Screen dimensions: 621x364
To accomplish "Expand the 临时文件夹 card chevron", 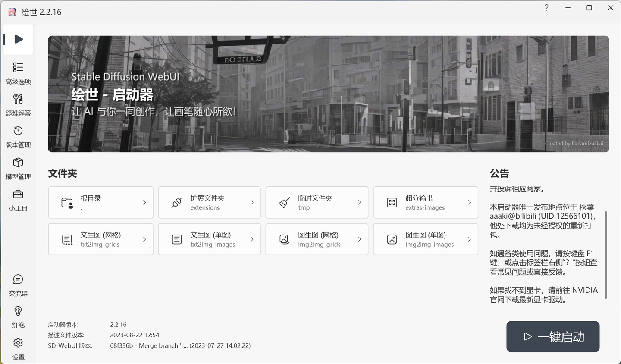I will click(360, 202).
